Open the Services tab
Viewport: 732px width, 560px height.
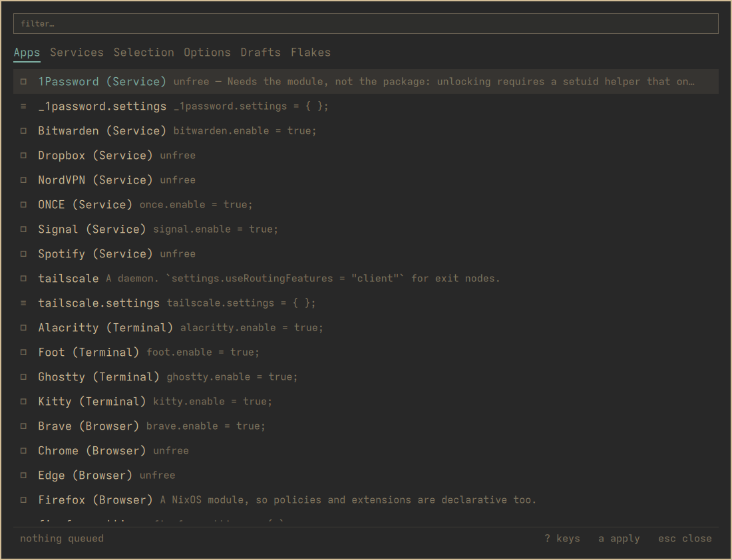pyautogui.click(x=77, y=53)
